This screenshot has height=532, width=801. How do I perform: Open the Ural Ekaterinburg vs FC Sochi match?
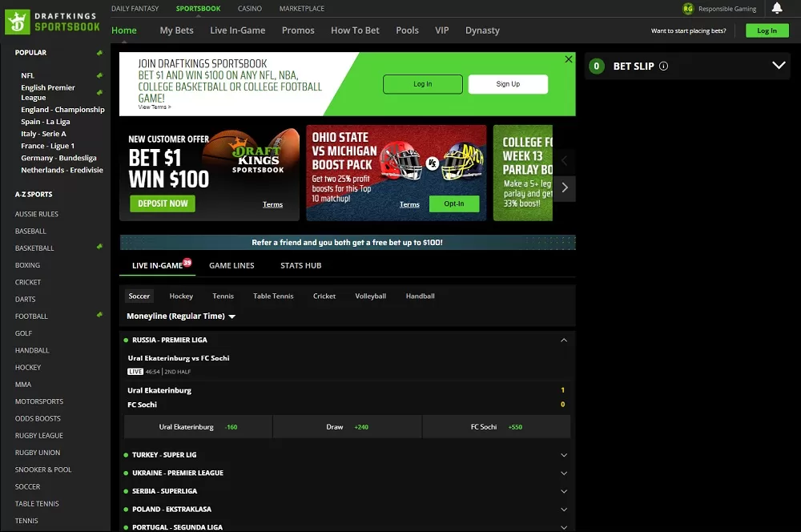pos(179,358)
